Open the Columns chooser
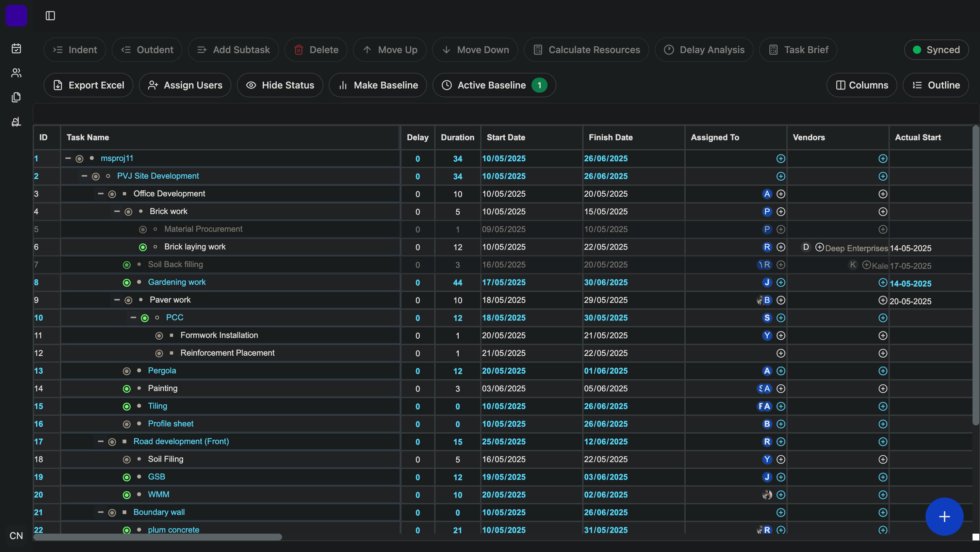The height and width of the screenshot is (552, 980). click(861, 85)
